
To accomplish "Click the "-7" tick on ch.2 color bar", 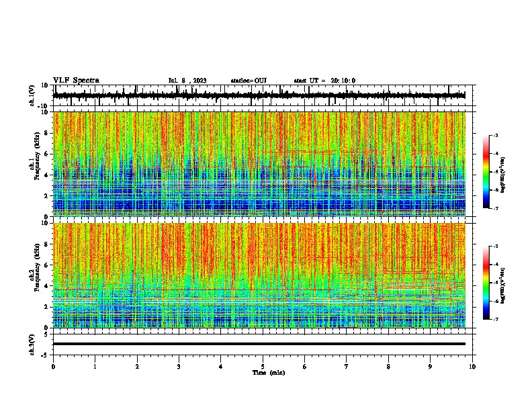I will tap(495, 319).
